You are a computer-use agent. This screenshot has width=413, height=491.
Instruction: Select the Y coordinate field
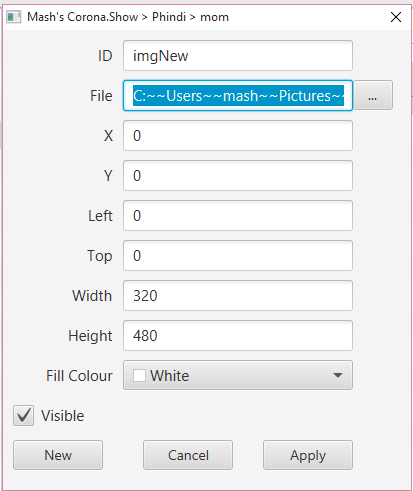pos(238,176)
